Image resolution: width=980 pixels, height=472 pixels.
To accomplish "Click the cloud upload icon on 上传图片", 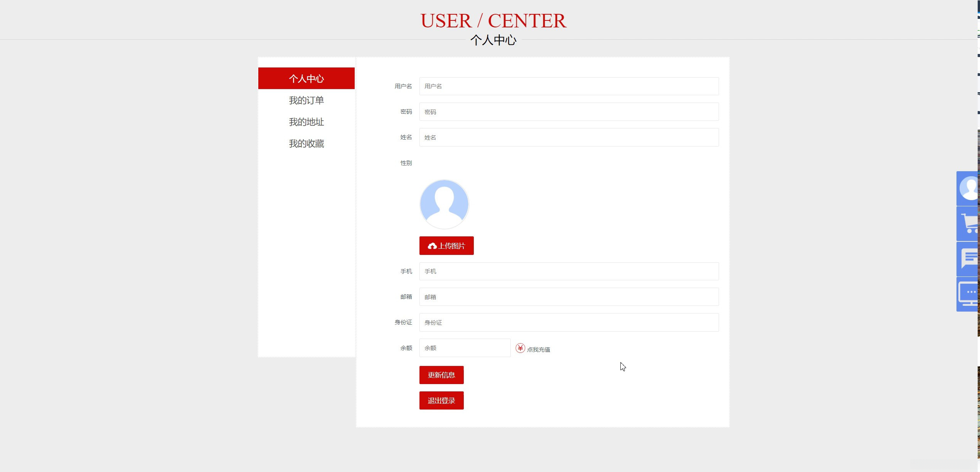I will click(432, 246).
